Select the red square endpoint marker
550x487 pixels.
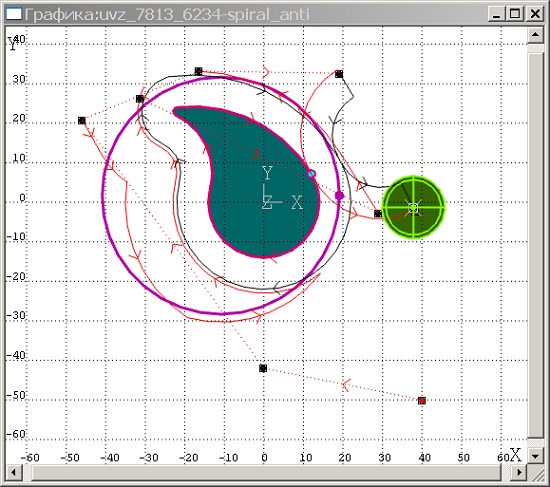(422, 400)
